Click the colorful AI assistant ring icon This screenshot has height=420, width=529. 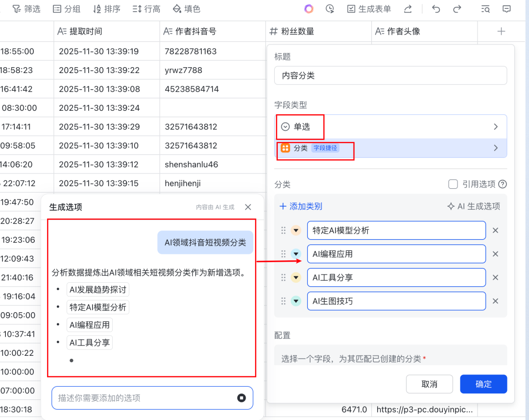click(x=309, y=9)
